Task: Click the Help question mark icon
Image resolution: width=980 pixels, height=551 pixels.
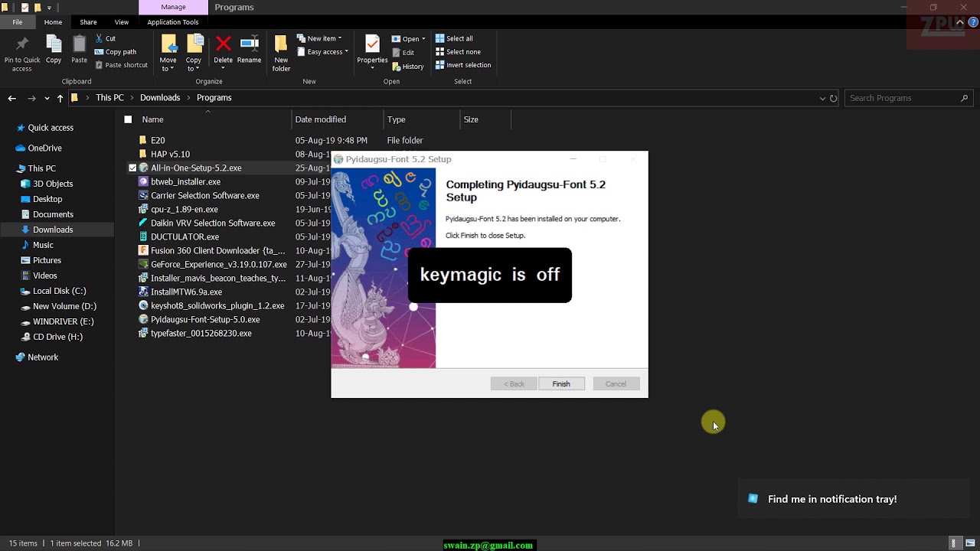Action: tap(972, 22)
